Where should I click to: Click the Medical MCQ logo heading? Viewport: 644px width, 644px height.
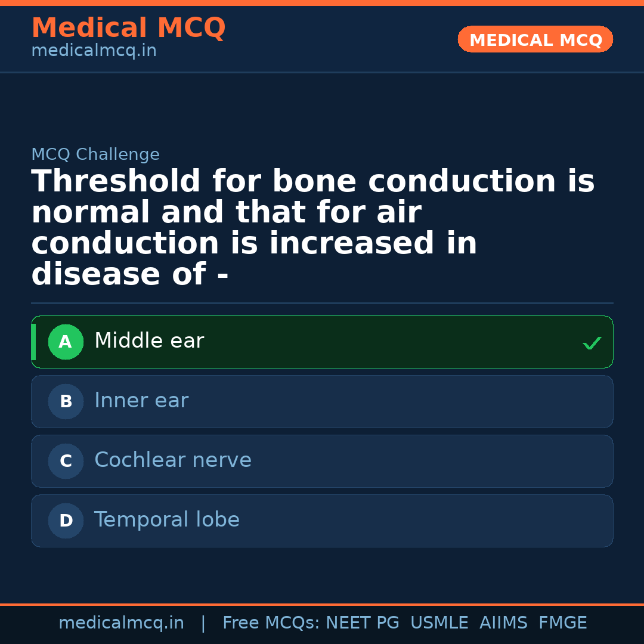128,27
